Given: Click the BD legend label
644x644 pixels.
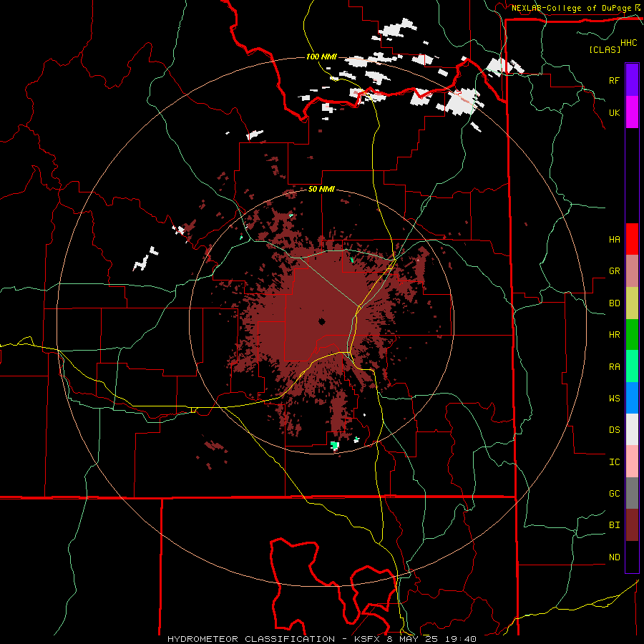Looking at the screenshot, I should pos(614,303).
